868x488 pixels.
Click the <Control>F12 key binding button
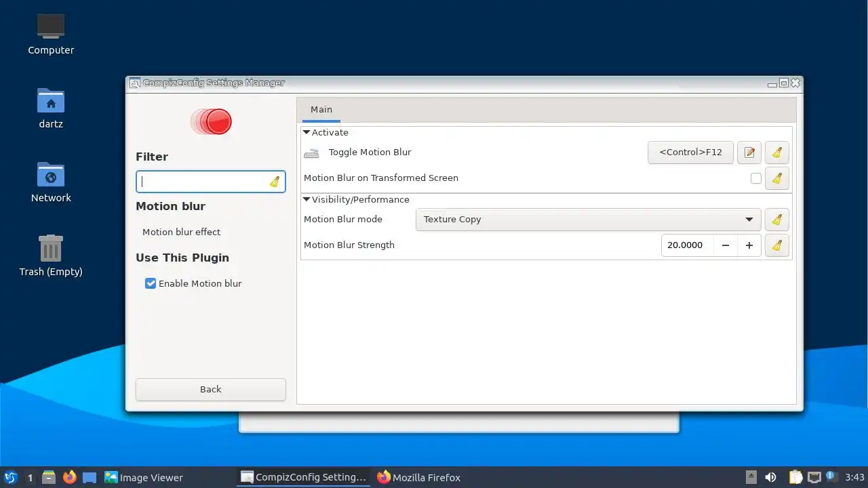coord(690,152)
